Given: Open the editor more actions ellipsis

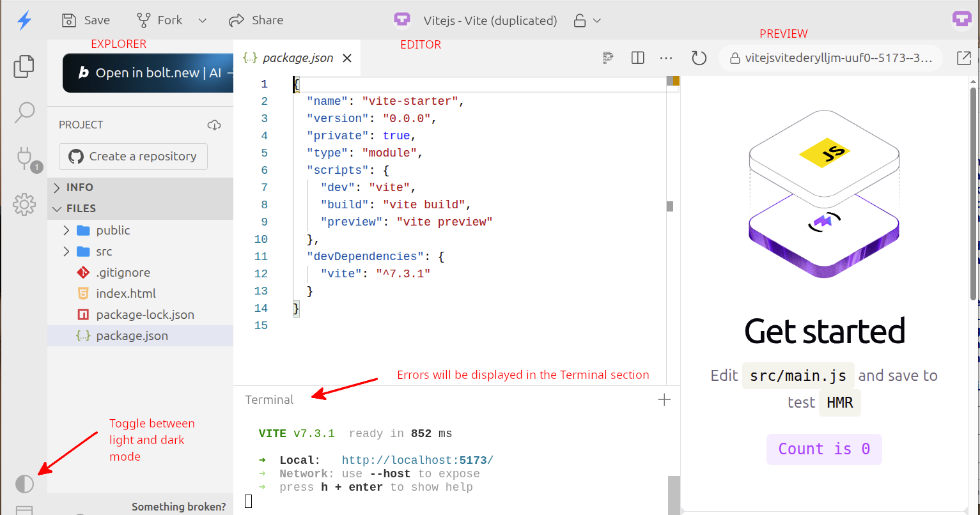Looking at the screenshot, I should tap(665, 58).
